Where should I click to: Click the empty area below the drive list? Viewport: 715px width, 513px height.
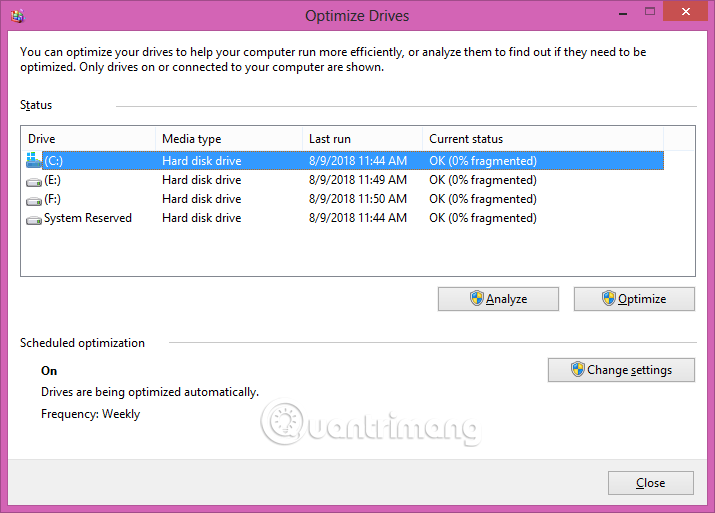[x=357, y=251]
